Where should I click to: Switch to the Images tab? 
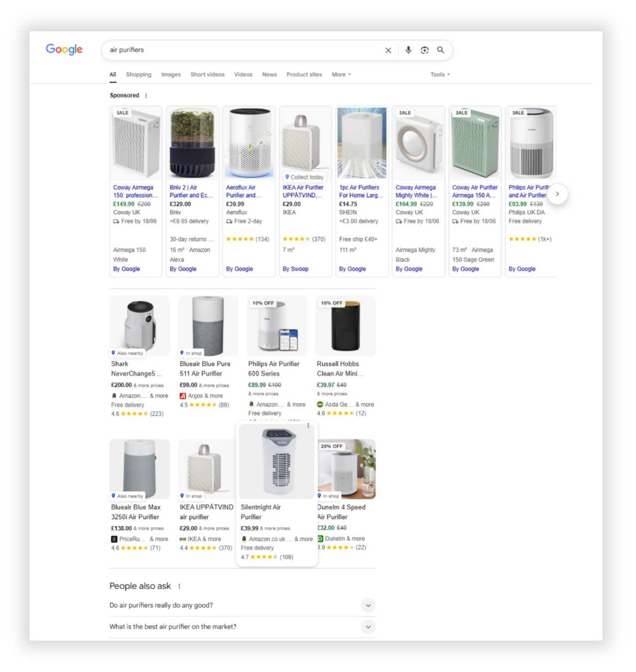(x=171, y=74)
